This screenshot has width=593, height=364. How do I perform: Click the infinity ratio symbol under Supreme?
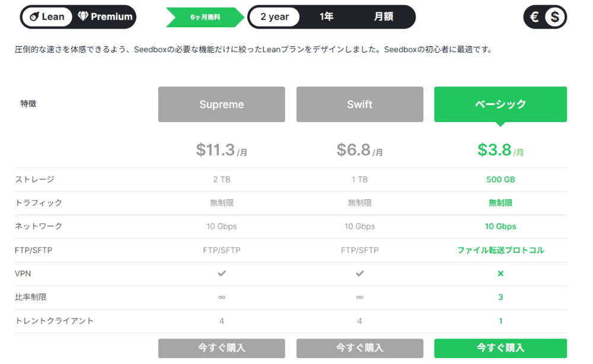tap(221, 297)
